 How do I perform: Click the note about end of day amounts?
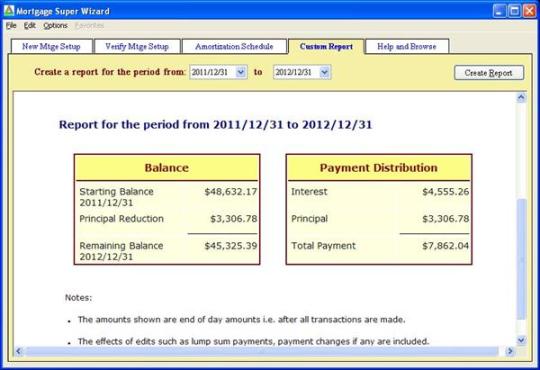coord(241,320)
